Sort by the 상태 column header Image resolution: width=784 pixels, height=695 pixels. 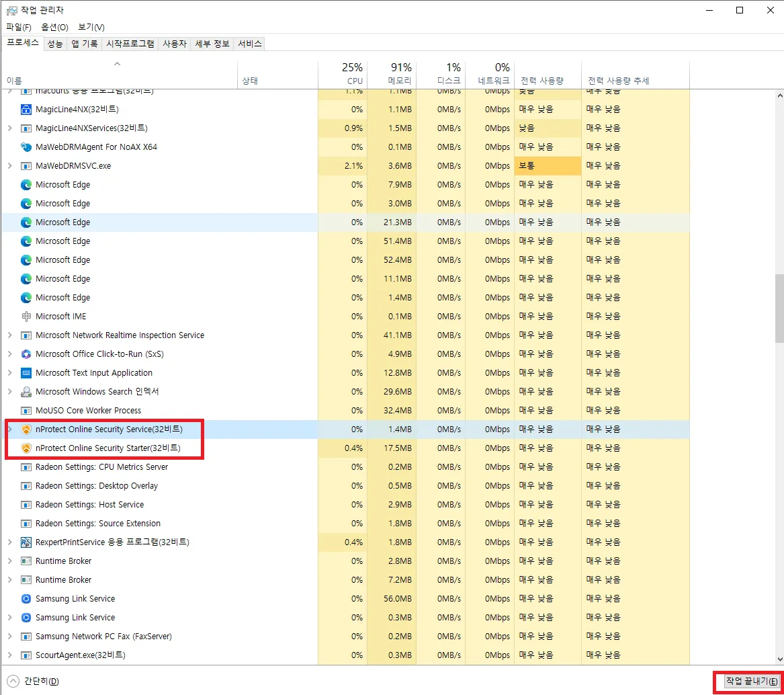pos(277,74)
